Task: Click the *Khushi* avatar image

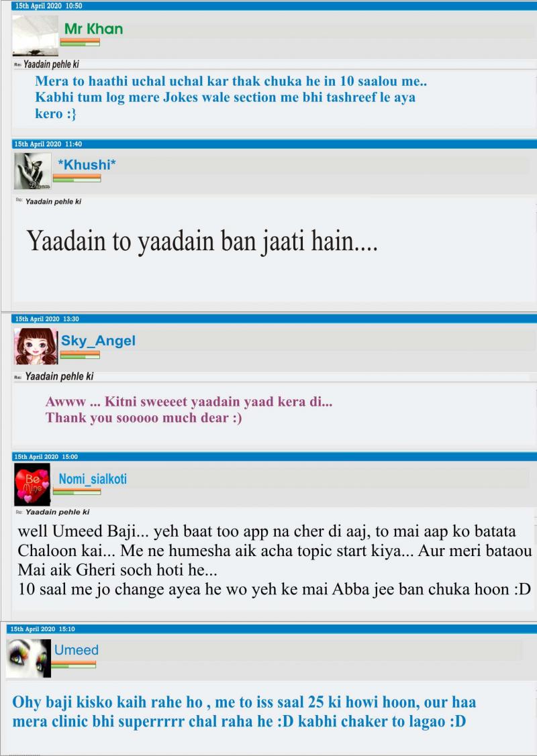Action: [33, 171]
